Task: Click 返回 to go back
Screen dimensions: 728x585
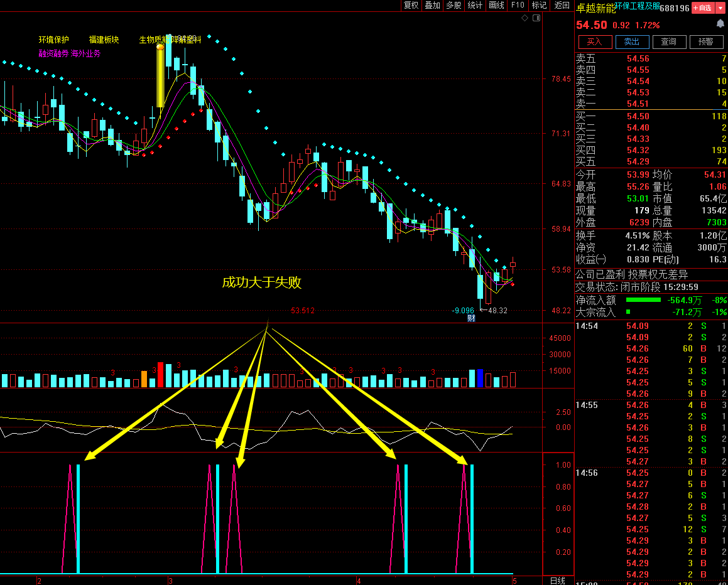Action: pos(562,5)
